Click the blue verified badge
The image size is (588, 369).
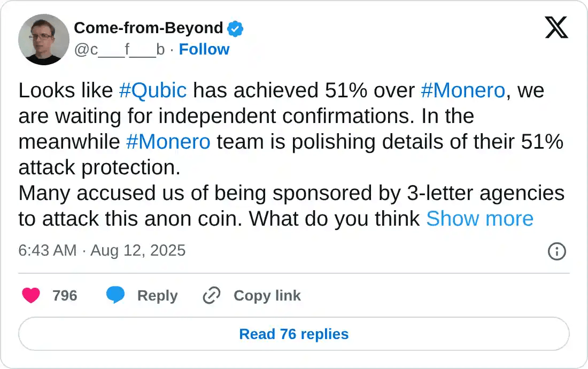point(235,28)
